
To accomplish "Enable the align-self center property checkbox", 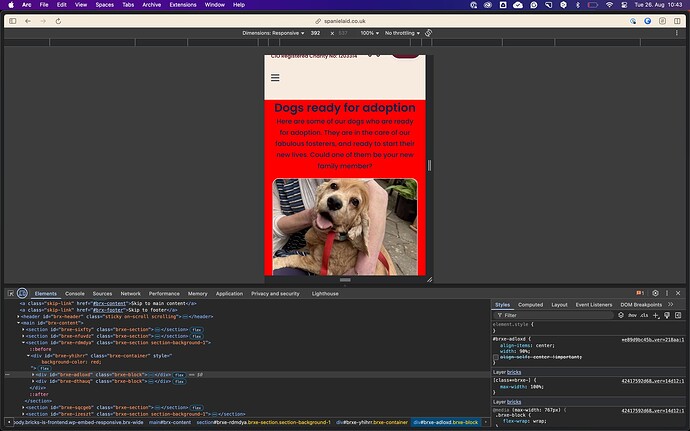I will click(496, 357).
